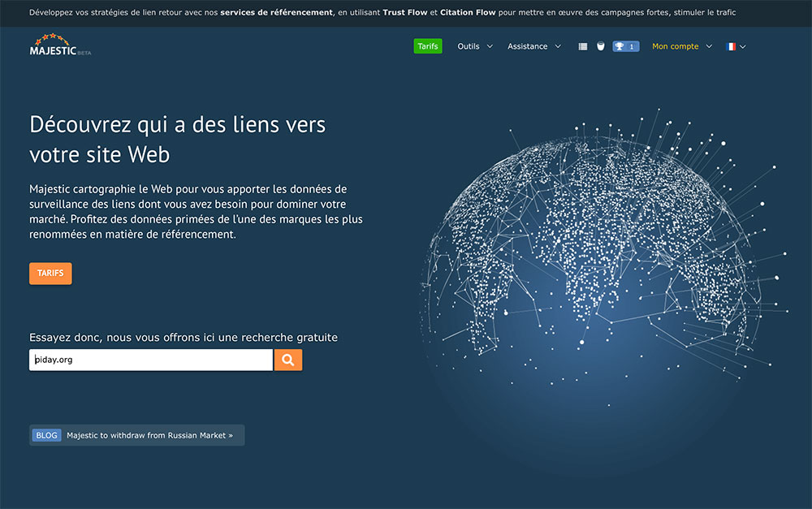Open the bucket icon in navbar

tap(601, 46)
